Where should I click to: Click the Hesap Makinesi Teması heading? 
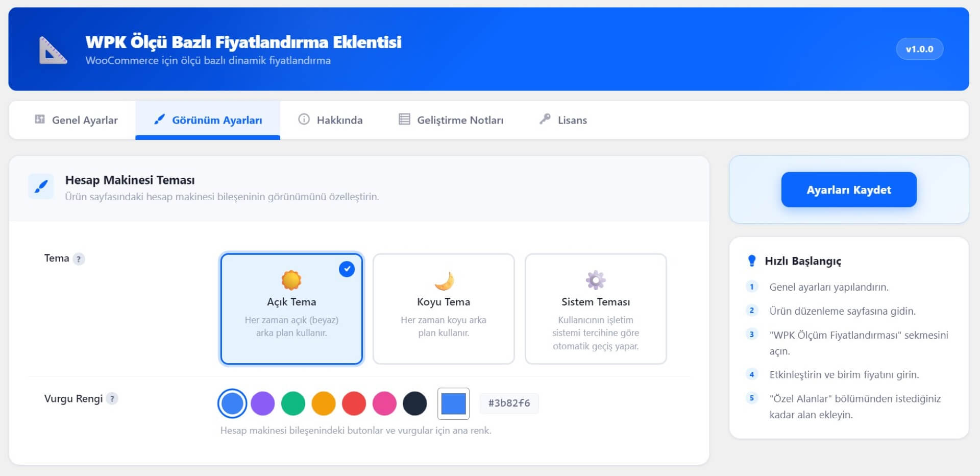[x=130, y=180]
